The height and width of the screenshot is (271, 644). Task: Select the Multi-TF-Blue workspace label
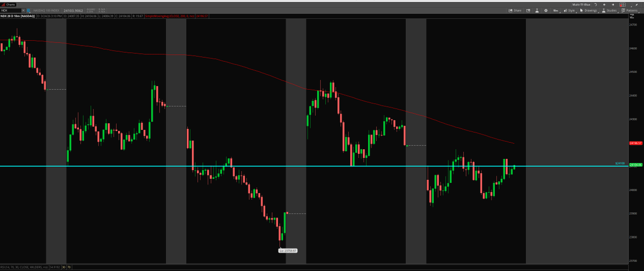pyautogui.click(x=581, y=5)
